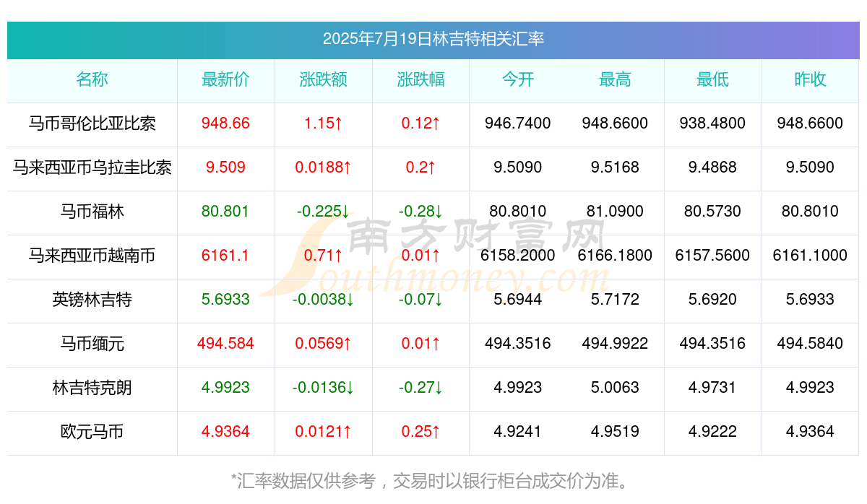Screen dimensions: 867x504
Task: Click the 今开 column header
Action: click(x=518, y=79)
